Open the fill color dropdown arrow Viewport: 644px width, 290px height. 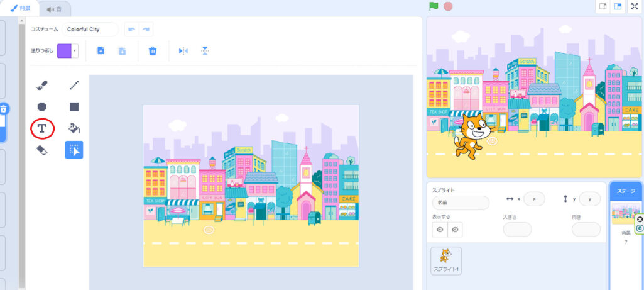pyautogui.click(x=75, y=51)
